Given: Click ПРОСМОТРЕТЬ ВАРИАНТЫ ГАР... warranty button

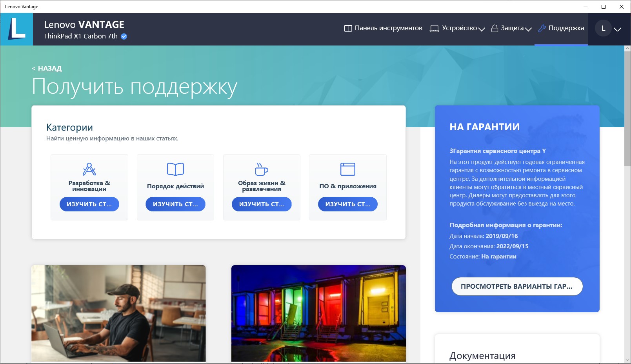Looking at the screenshot, I should click(x=517, y=286).
